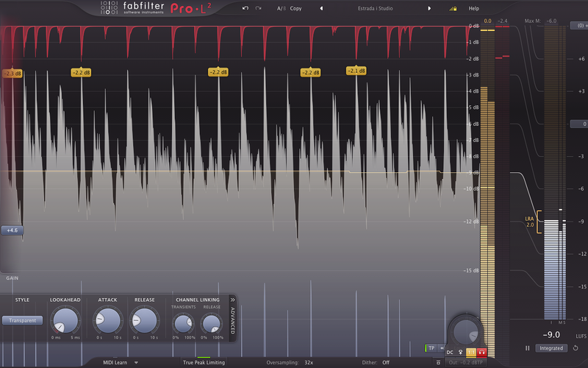Click the meter display mode button beside TP
Screen dimensions: 588x368
click(x=442, y=348)
